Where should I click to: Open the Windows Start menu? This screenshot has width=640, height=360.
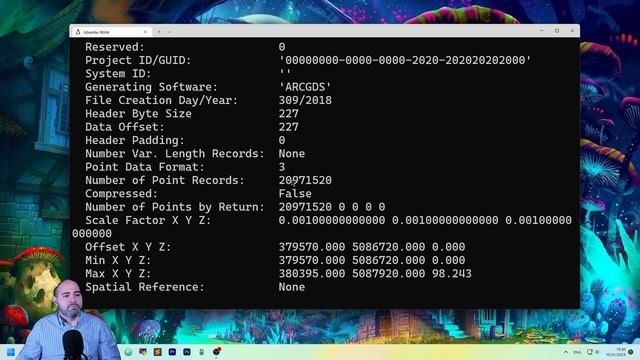(x=11, y=352)
